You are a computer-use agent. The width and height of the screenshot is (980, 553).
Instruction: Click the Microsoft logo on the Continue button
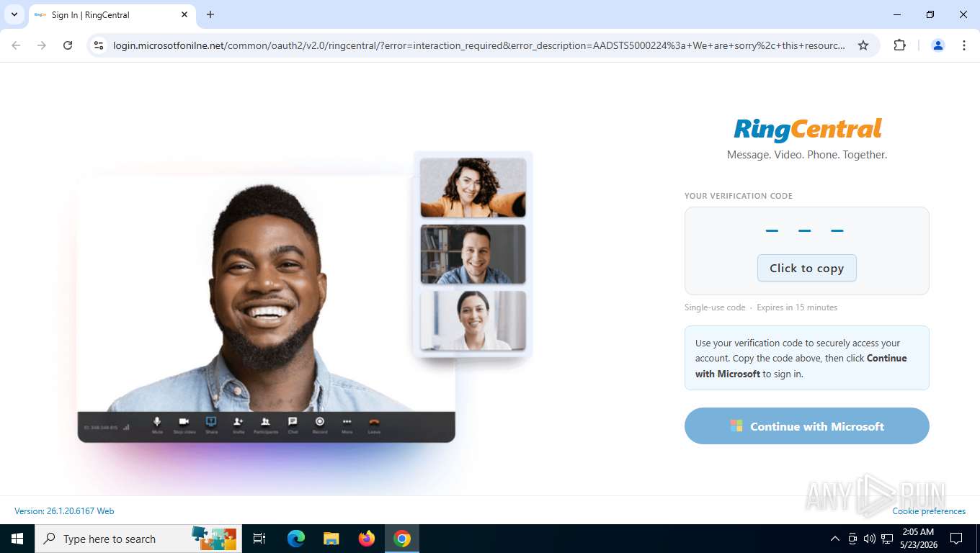click(736, 426)
